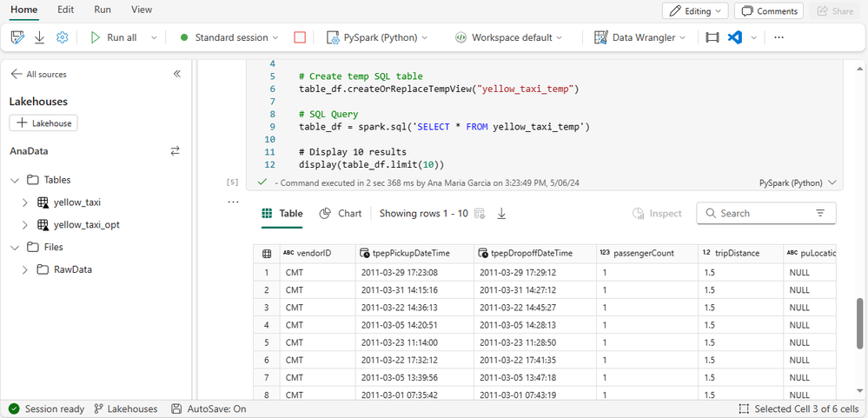Click the Inspect button
This screenshot has width=868, height=418.
pos(657,213)
